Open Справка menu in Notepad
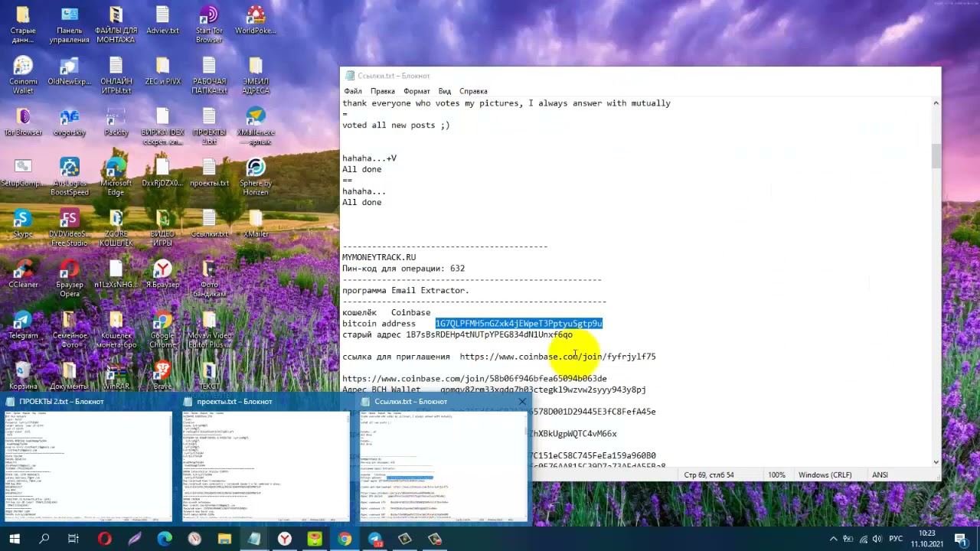Viewport: 980px width, 551px height. (473, 91)
